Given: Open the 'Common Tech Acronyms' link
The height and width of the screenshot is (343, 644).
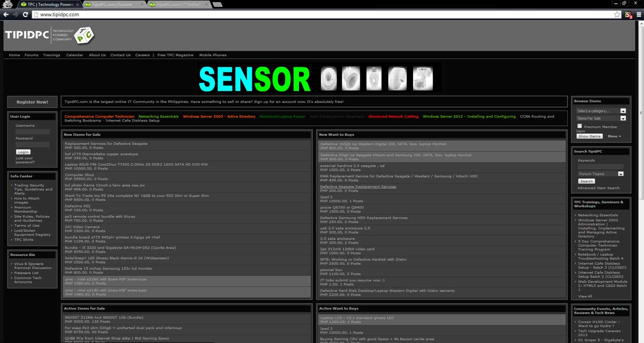Looking at the screenshot, I should [28, 280].
